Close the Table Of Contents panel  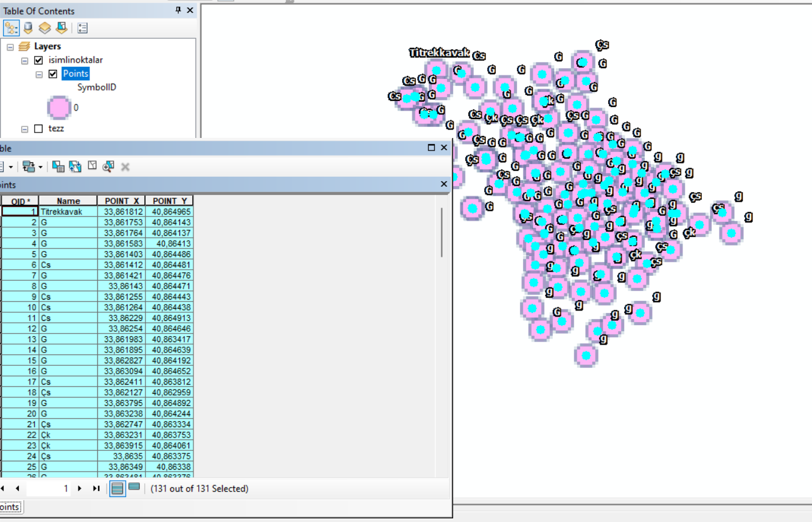[x=190, y=10]
